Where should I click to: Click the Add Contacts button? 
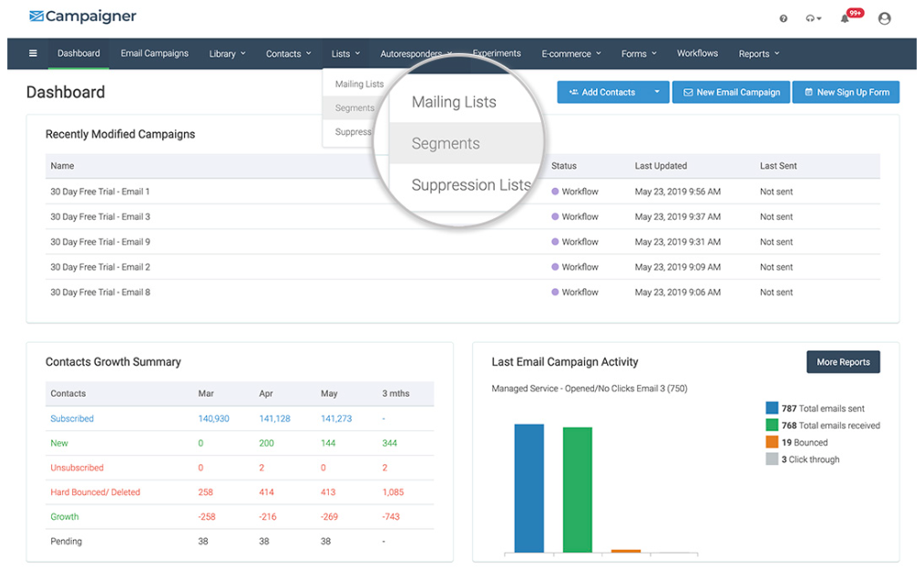tap(601, 92)
